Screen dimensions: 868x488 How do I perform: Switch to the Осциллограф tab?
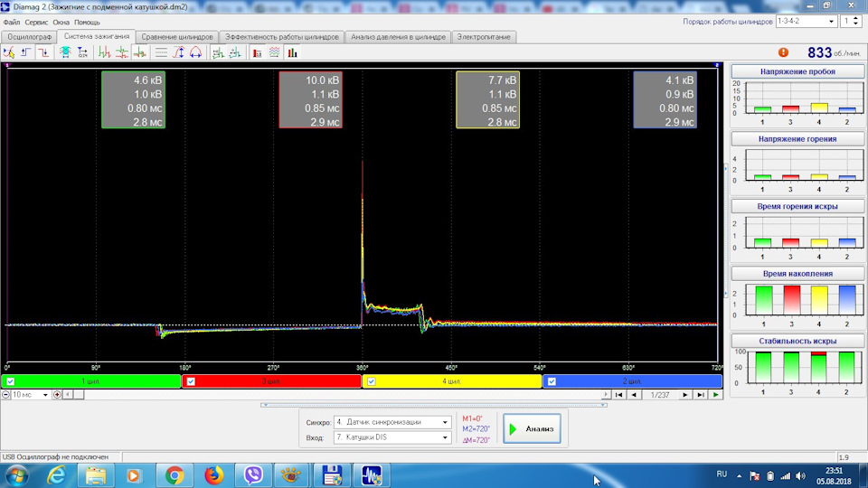pyautogui.click(x=29, y=36)
